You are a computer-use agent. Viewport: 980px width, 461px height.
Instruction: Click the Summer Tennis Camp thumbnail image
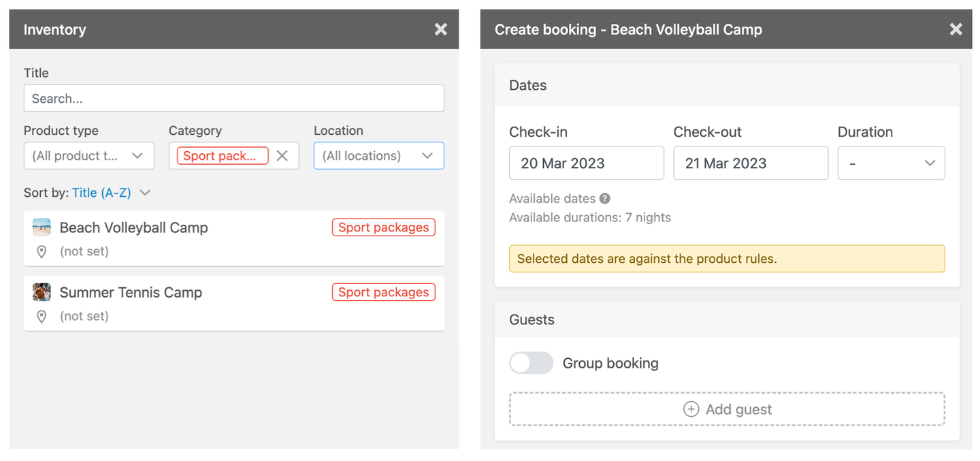click(42, 292)
